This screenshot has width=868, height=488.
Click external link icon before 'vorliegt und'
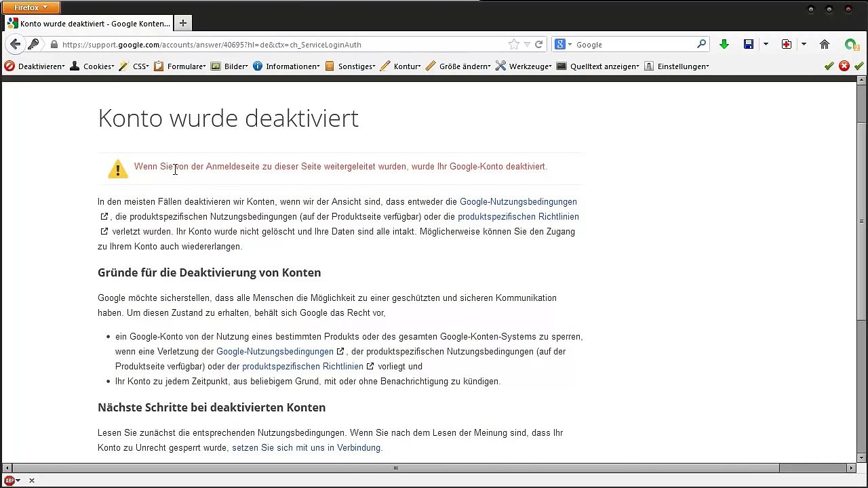370,367
